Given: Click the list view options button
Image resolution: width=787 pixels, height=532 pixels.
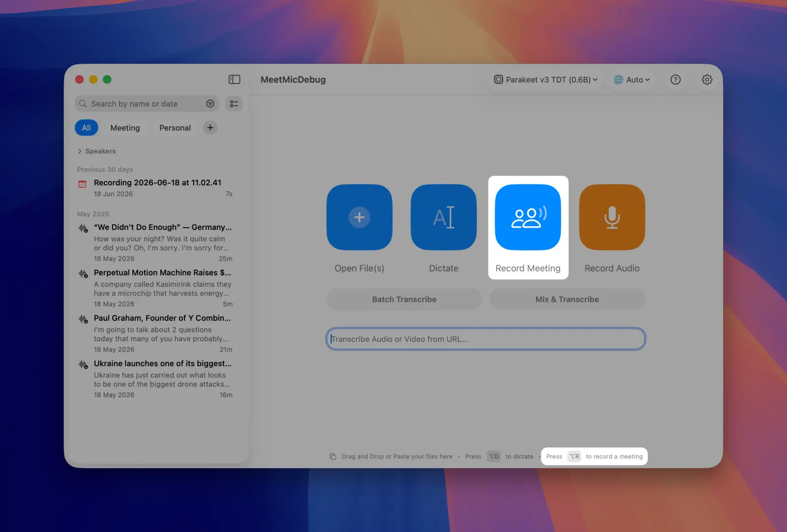Looking at the screenshot, I should click(x=234, y=104).
